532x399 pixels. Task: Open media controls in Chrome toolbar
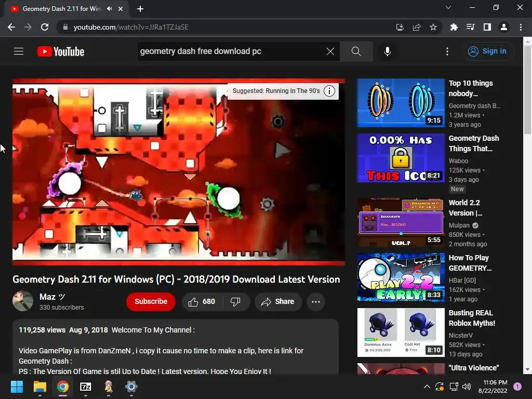(471, 27)
